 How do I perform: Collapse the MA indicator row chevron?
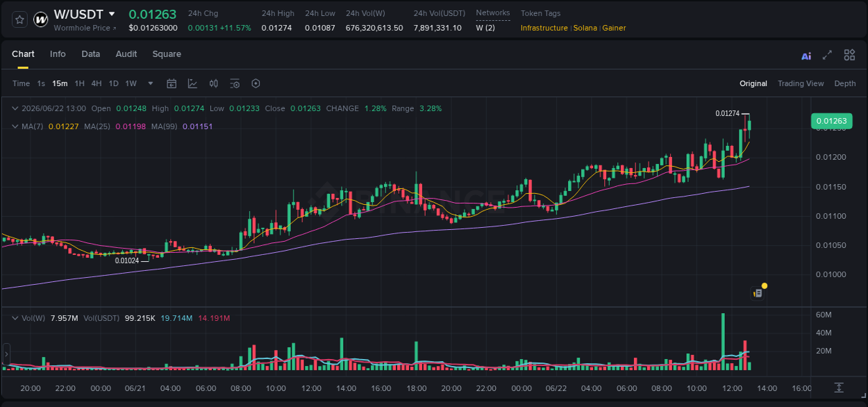[15, 126]
